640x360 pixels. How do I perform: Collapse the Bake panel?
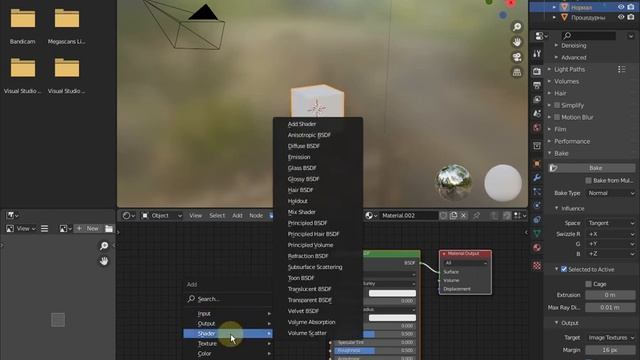coord(549,153)
